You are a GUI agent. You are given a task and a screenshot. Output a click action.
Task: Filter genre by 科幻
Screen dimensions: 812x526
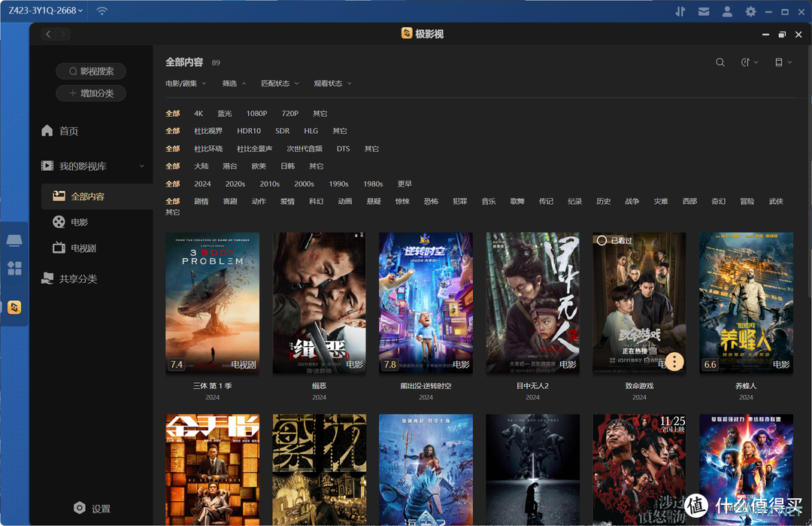point(317,202)
